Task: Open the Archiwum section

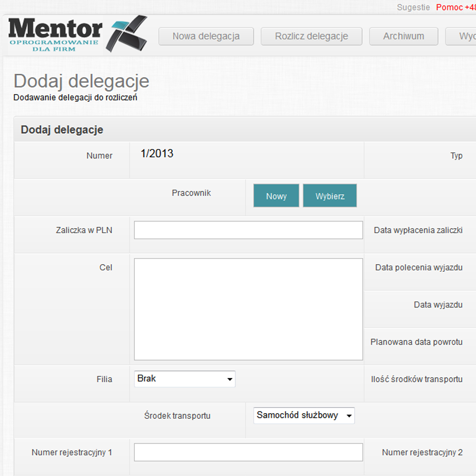Action: pyautogui.click(x=403, y=36)
